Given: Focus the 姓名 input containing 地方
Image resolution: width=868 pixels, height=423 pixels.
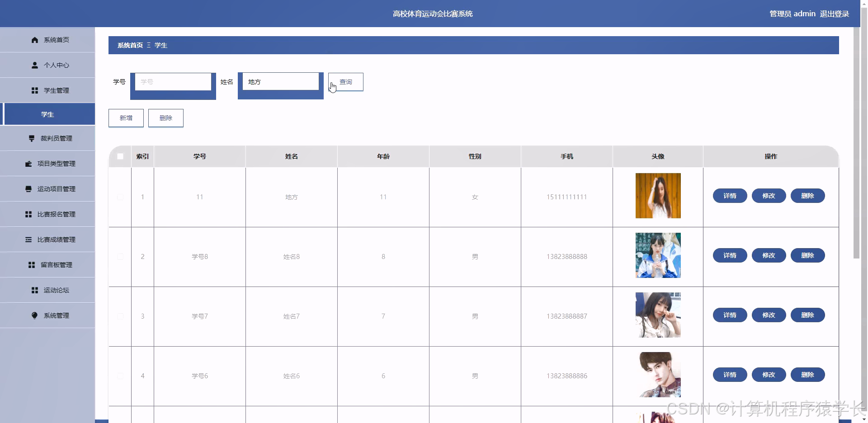Looking at the screenshot, I should click(x=281, y=82).
